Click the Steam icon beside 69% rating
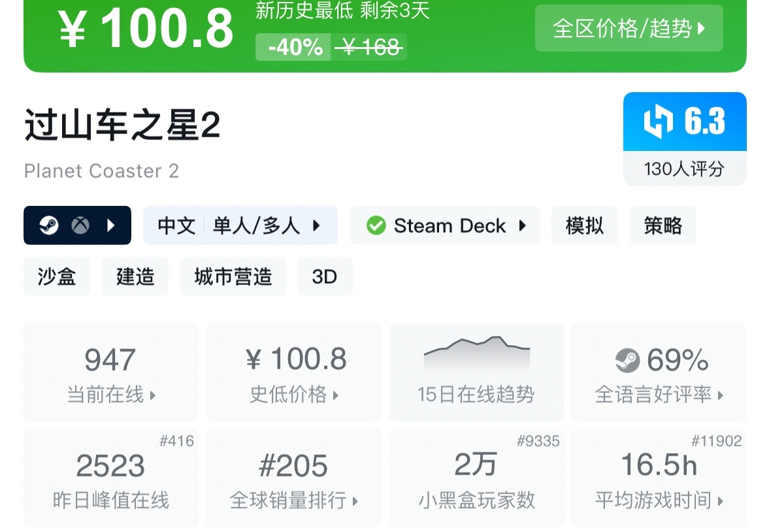The image size is (769, 532). click(x=627, y=360)
